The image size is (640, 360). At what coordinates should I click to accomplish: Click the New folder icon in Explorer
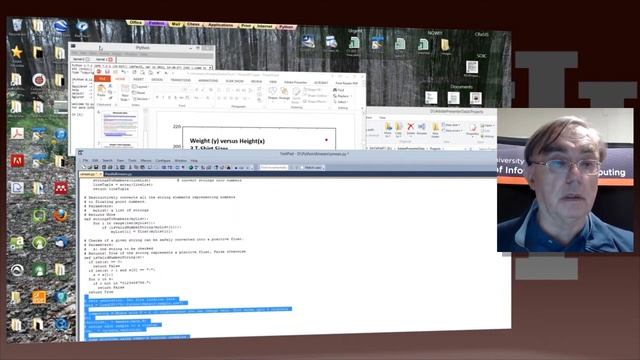[435, 130]
